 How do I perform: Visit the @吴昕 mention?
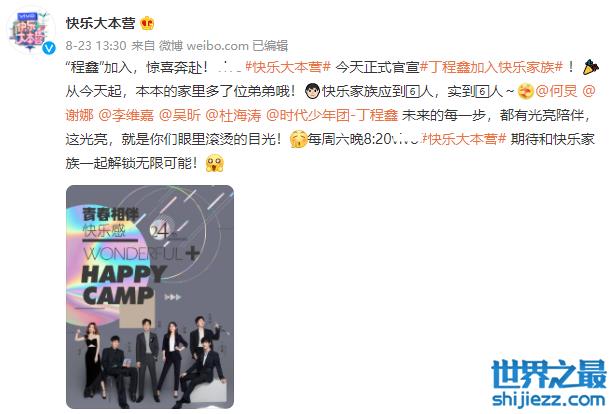[180, 115]
